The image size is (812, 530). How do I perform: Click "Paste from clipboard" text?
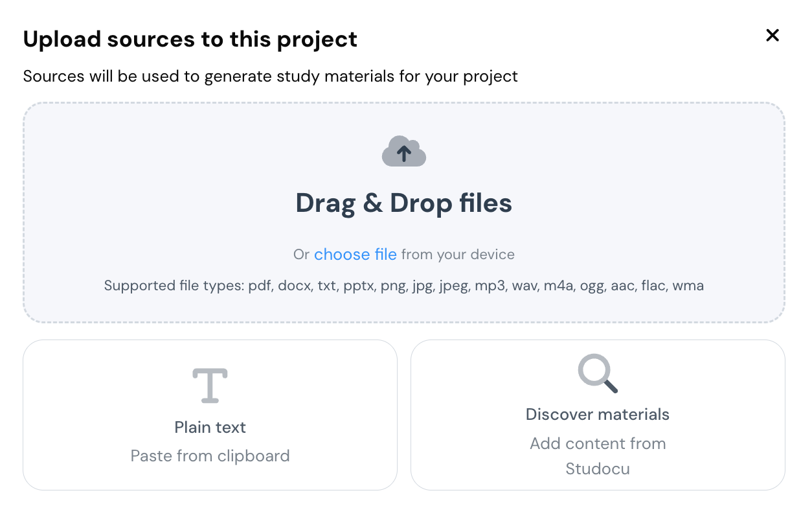tap(210, 456)
